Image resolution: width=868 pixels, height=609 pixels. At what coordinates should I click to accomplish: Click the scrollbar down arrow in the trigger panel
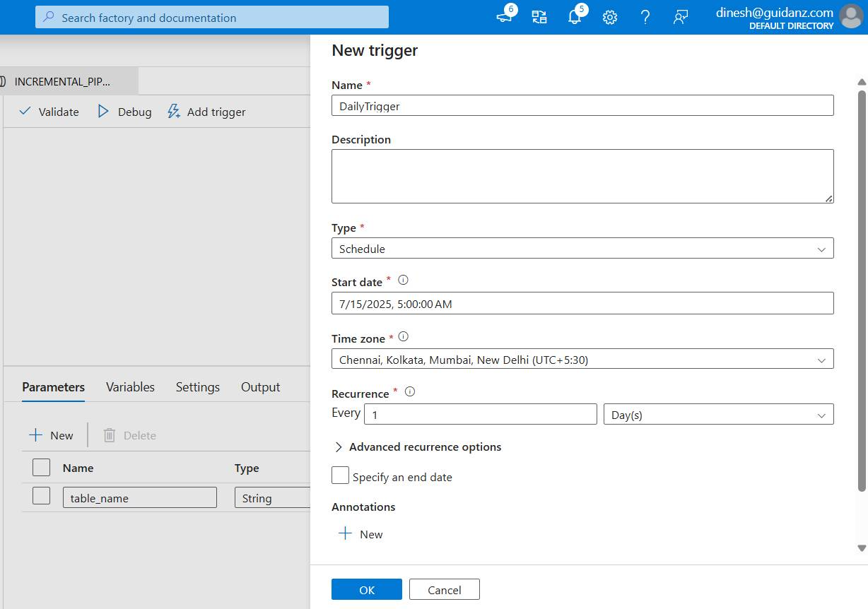point(862,548)
